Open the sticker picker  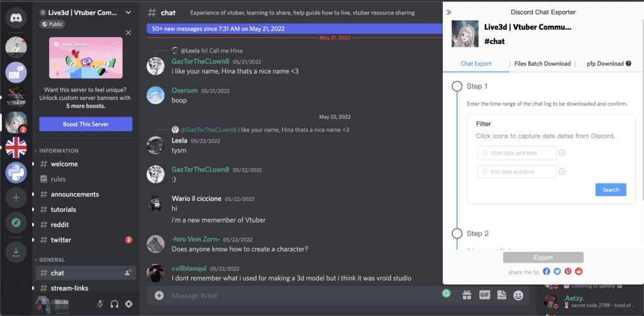(x=501, y=295)
